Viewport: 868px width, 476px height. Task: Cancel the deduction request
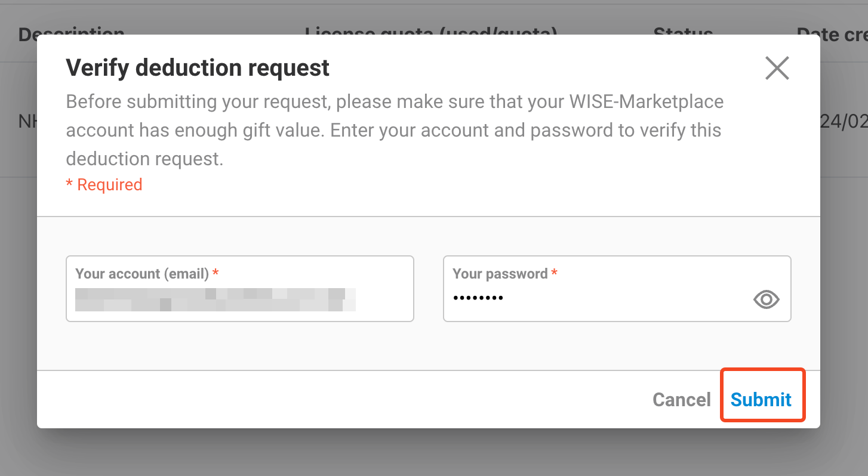point(681,399)
